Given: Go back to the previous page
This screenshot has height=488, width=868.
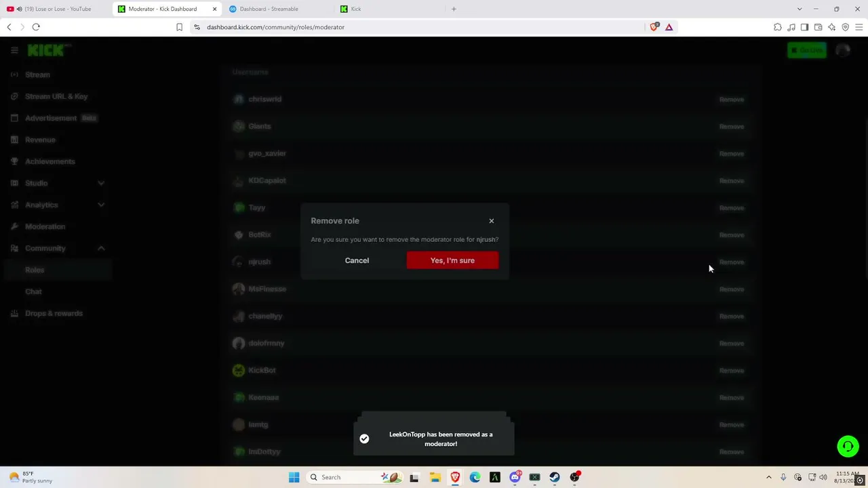Looking at the screenshot, I should click(x=9, y=27).
